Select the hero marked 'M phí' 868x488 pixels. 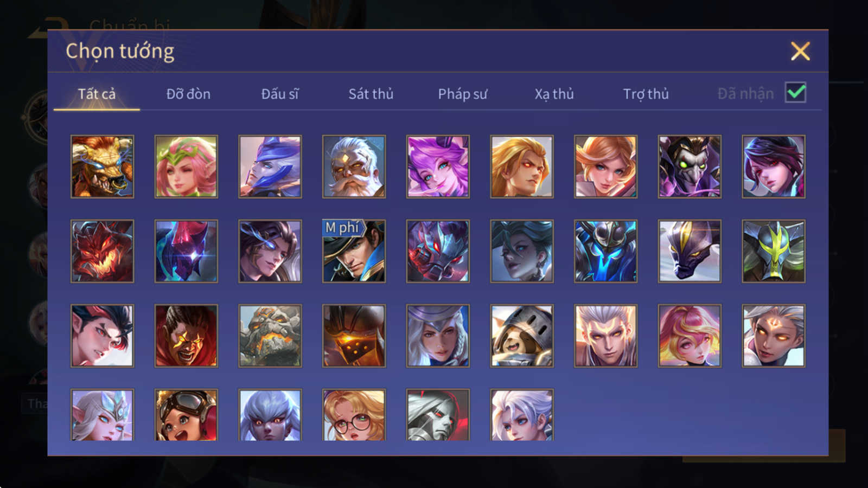(x=354, y=251)
